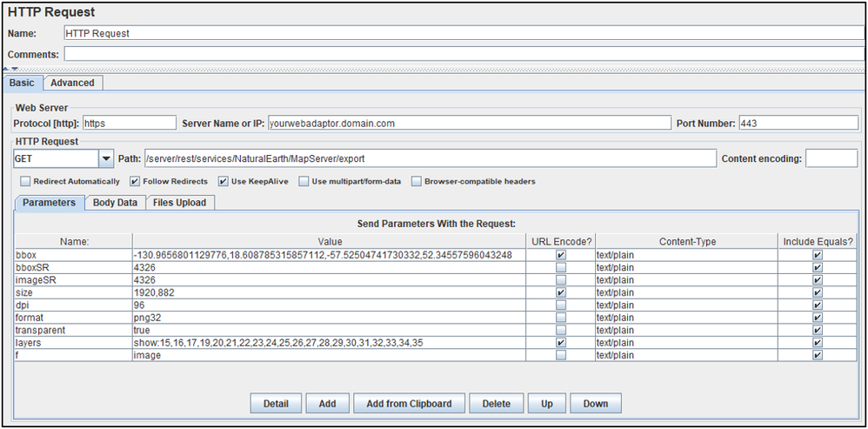Toggle Include Equals for layers row
The height and width of the screenshot is (429, 868).
click(x=818, y=343)
